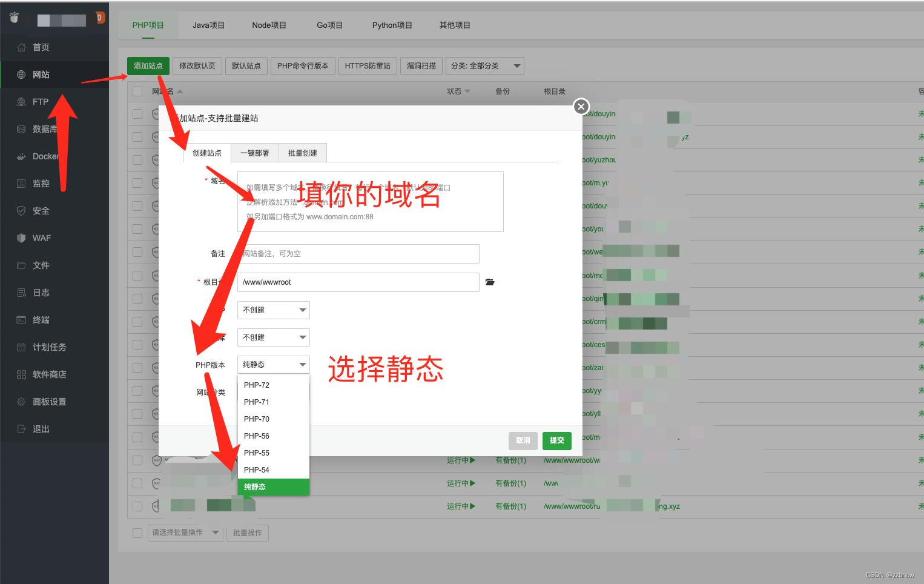Tick the checkbox beside 请选择批量操作
This screenshot has width=924, height=584.
pyautogui.click(x=137, y=533)
